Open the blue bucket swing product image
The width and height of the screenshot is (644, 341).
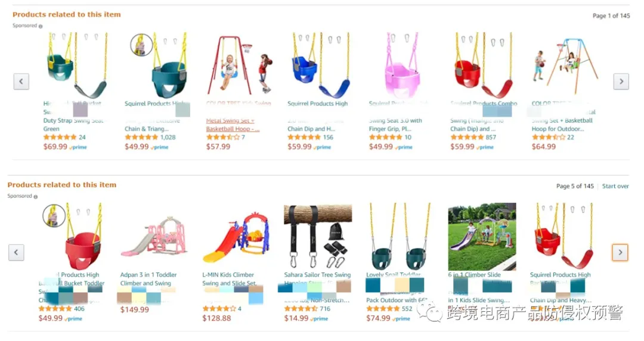pos(320,66)
